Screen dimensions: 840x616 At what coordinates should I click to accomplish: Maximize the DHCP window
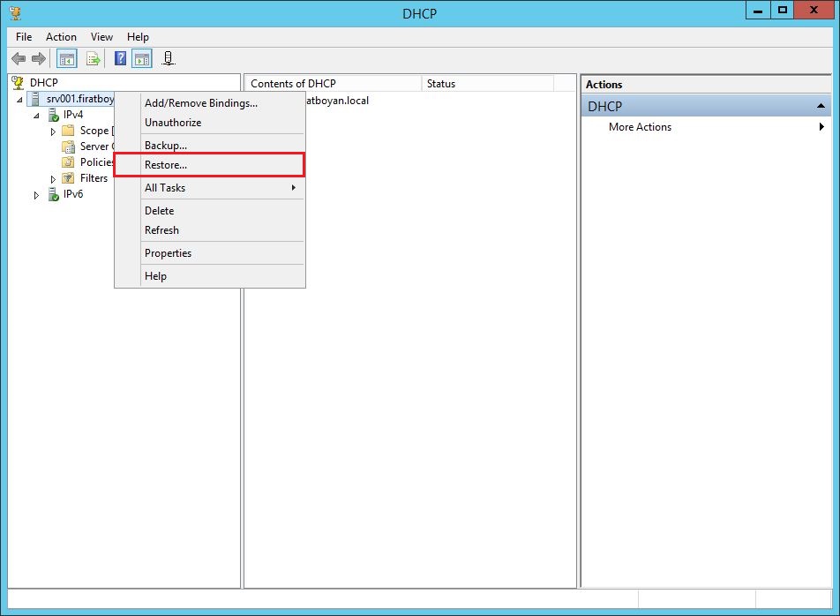tap(782, 11)
